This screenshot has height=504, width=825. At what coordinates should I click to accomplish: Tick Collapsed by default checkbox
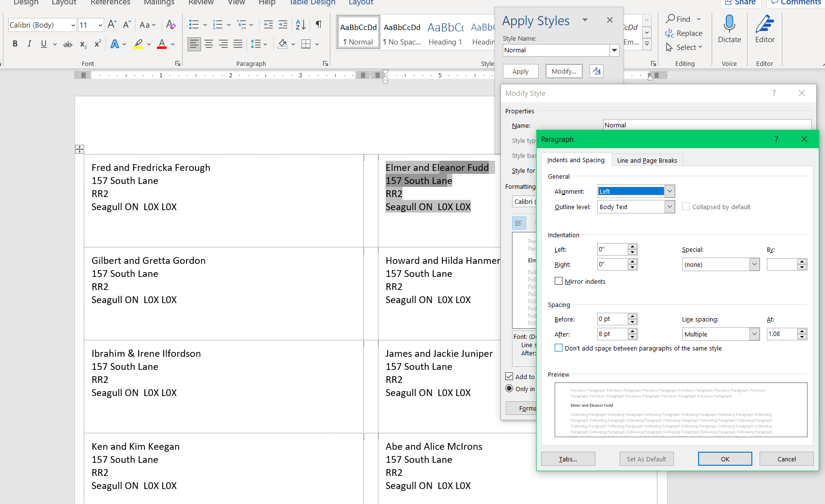click(686, 207)
